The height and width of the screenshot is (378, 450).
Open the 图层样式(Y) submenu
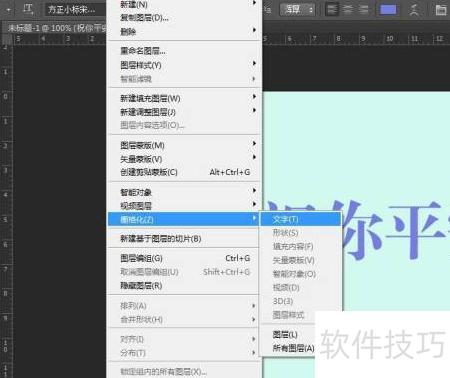(x=184, y=65)
